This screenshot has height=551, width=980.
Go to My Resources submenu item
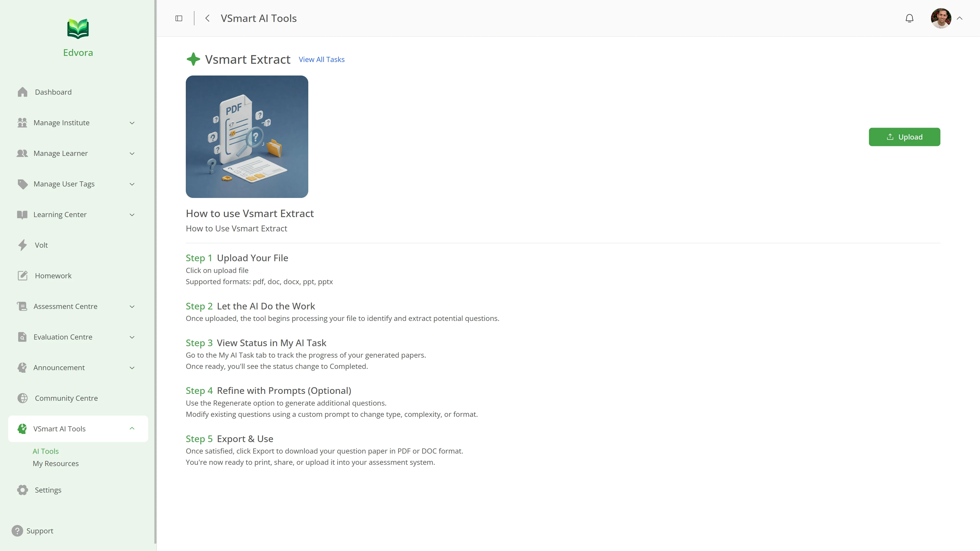tap(56, 464)
